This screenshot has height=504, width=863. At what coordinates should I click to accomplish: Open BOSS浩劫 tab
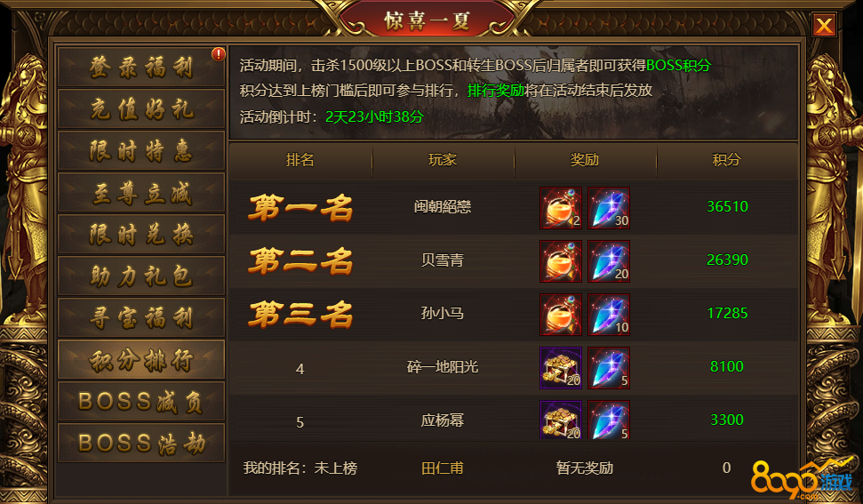(141, 444)
